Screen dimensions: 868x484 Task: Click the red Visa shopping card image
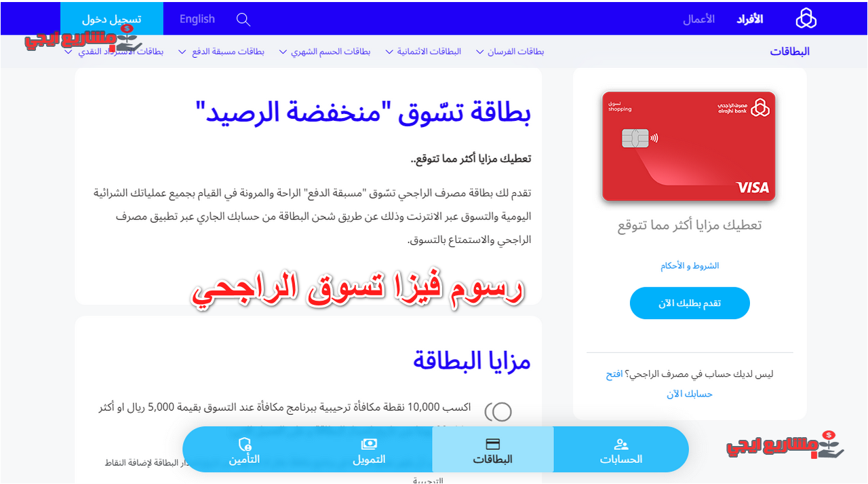(689, 147)
